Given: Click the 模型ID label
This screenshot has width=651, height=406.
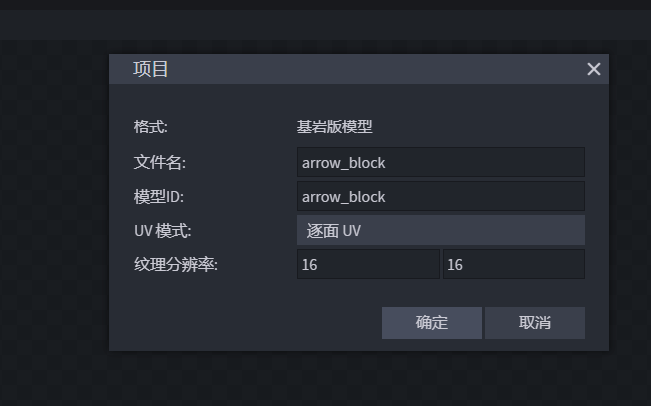Looking at the screenshot, I should pyautogui.click(x=159, y=196).
